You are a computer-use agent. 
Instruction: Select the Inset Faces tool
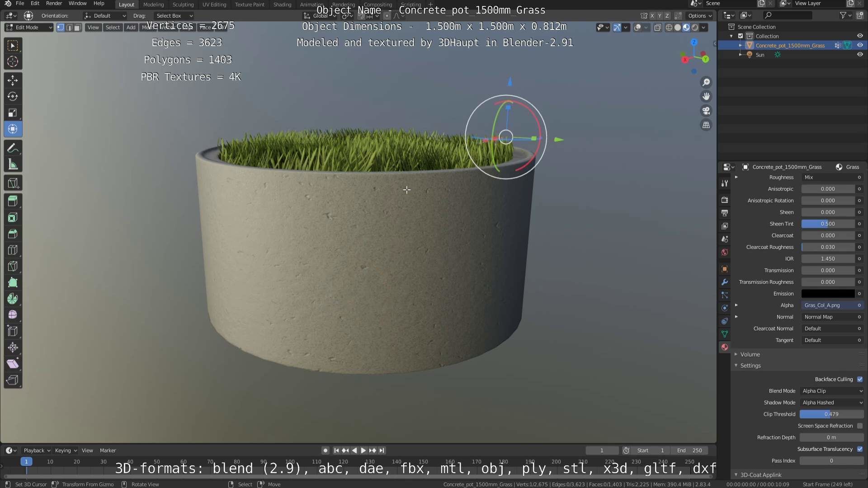pos(13,217)
